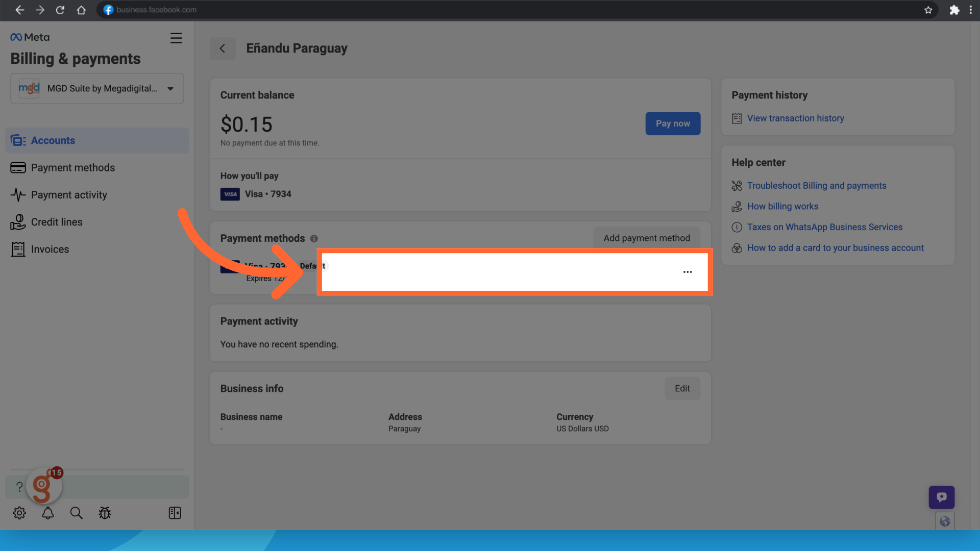Image resolution: width=980 pixels, height=551 pixels.
Task: Open Invoices in the sidebar
Action: coord(50,249)
